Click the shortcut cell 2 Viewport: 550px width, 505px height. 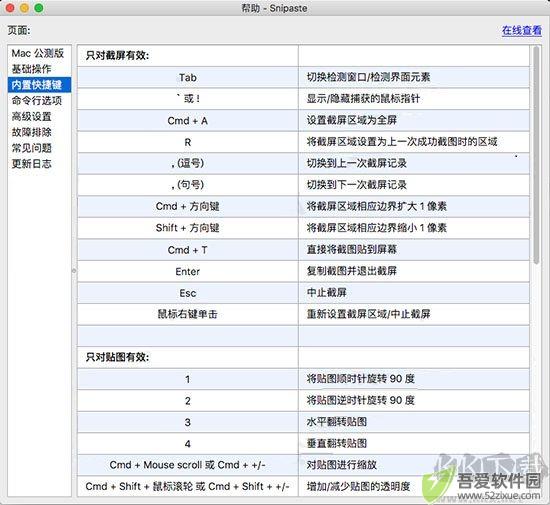188,401
